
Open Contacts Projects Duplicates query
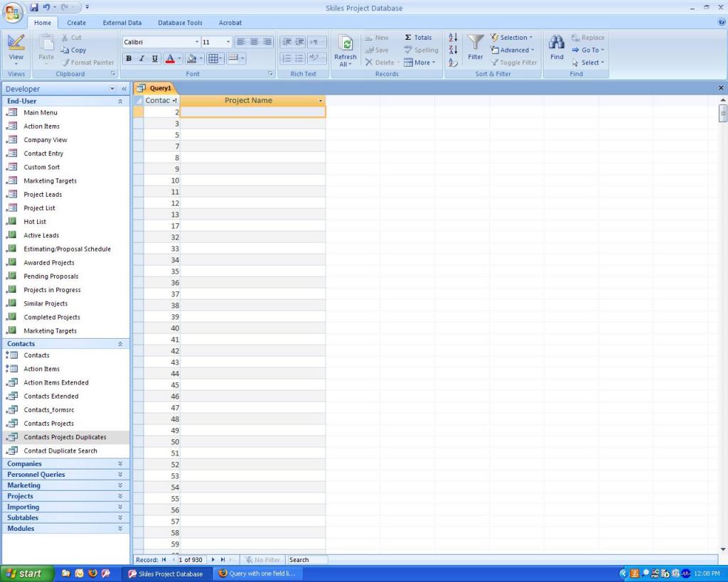pos(65,437)
